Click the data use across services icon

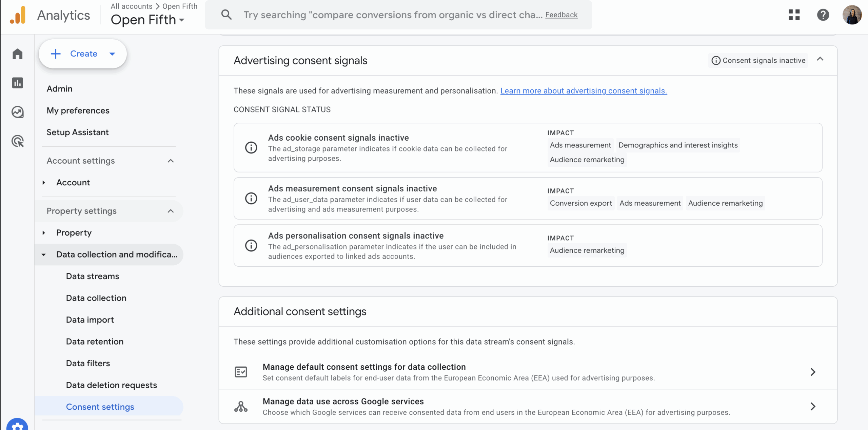coord(241,407)
